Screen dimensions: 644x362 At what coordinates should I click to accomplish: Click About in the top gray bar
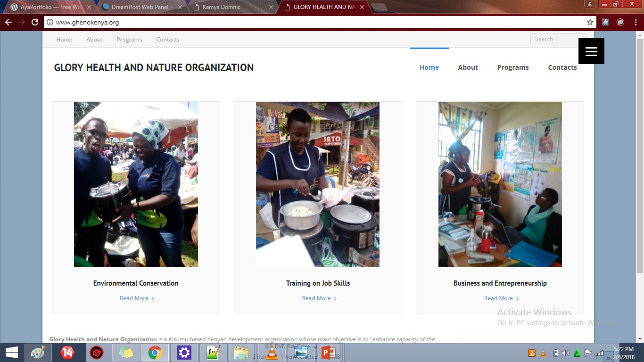coord(94,40)
